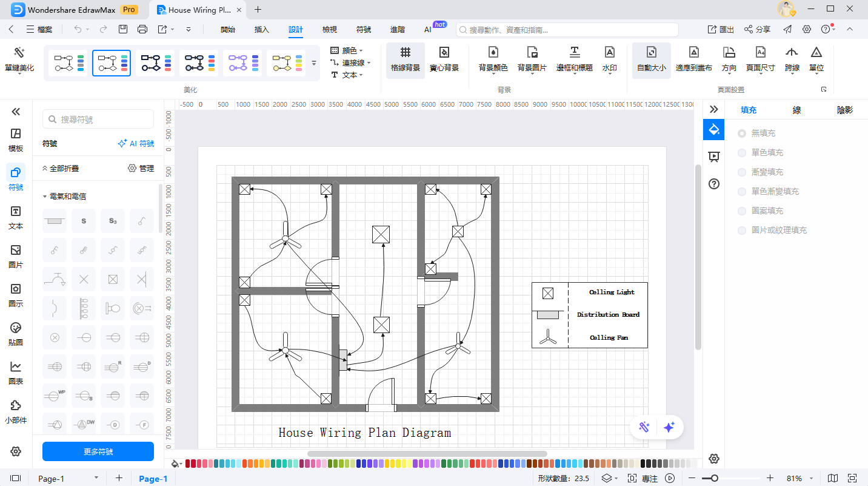Collapse the Electrical and Telecom (電氣和電信) category
Image resolution: width=868 pixels, height=486 pixels.
click(x=45, y=197)
